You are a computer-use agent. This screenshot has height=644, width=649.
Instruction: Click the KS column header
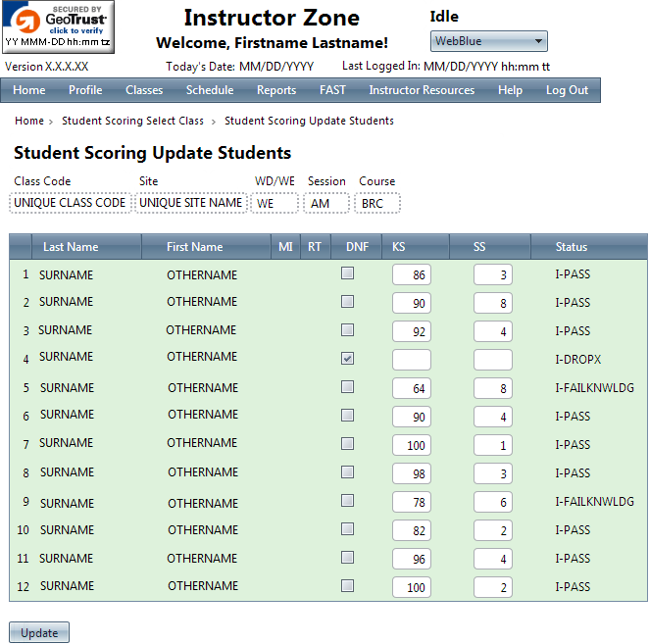416,247
